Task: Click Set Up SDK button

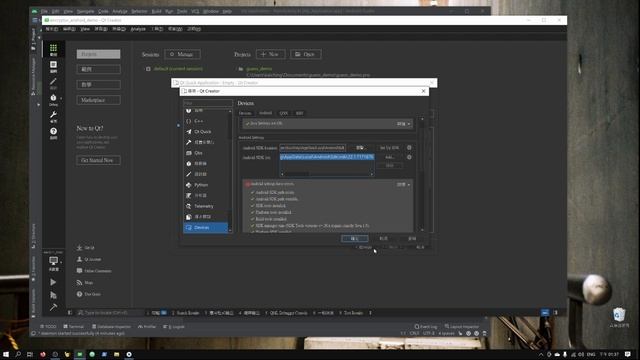Action: tap(389, 148)
